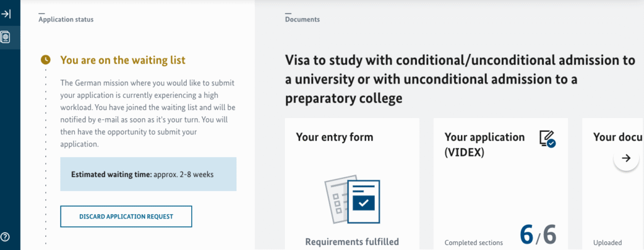Open Your application (VIDEX) card
Viewport: 644px width, 250px height.
pyautogui.click(x=501, y=184)
